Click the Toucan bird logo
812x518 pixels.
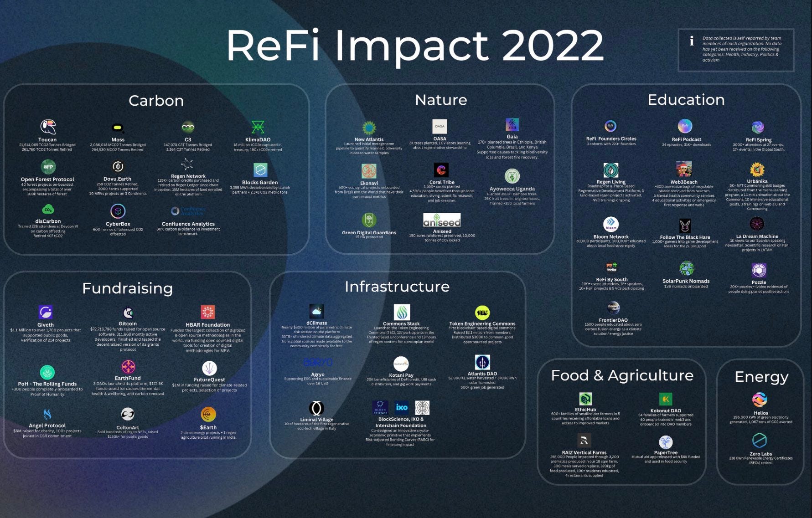coord(47,127)
